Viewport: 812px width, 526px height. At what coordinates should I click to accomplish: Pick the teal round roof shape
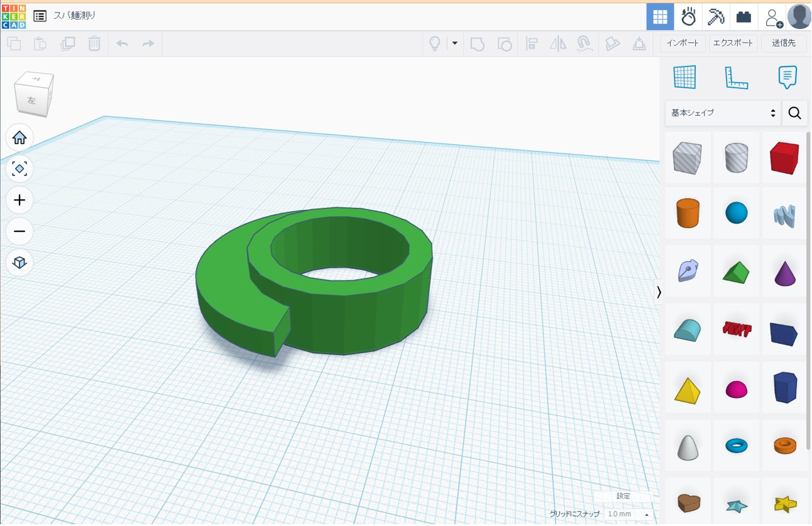pos(687,329)
